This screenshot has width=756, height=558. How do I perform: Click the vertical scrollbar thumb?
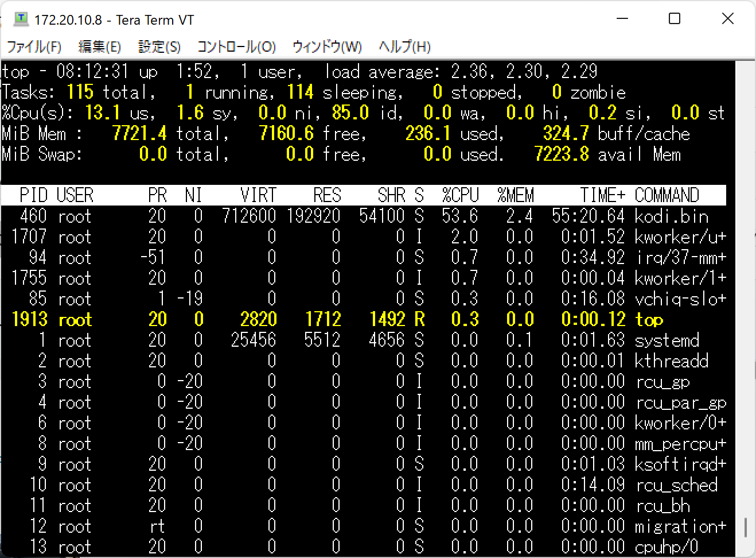(x=746, y=527)
